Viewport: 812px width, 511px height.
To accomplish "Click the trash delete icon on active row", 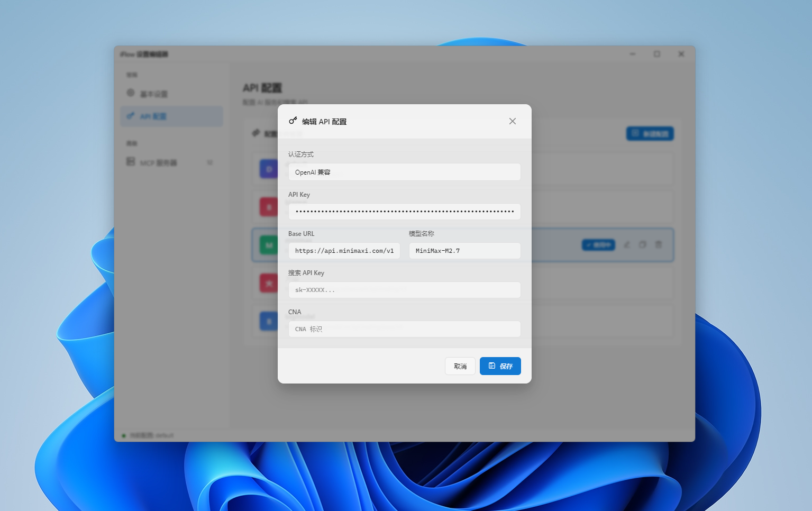I will 659,245.
